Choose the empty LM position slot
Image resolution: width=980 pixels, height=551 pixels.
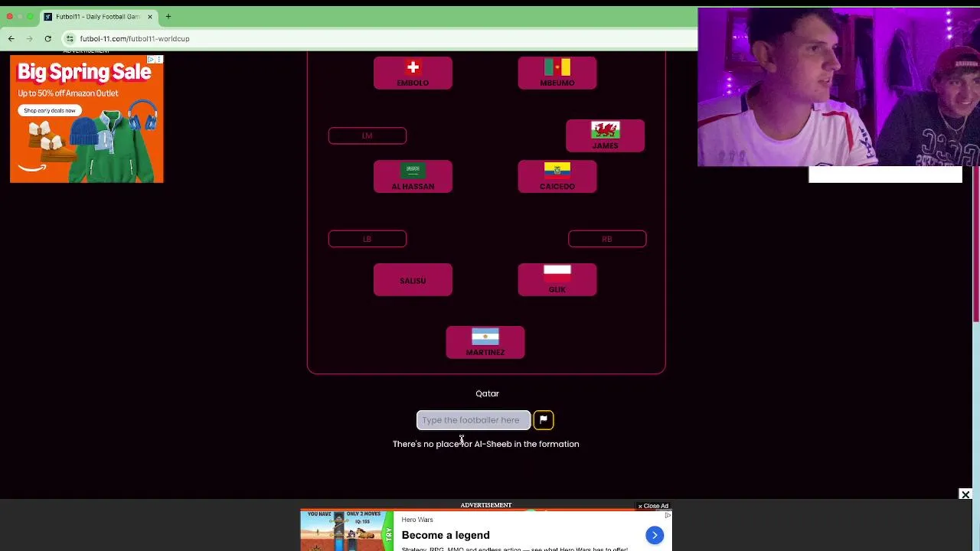(367, 135)
